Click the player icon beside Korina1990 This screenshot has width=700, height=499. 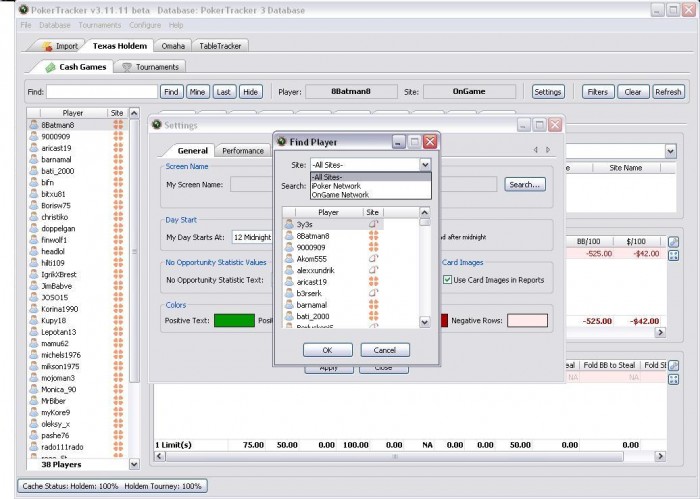(33, 309)
